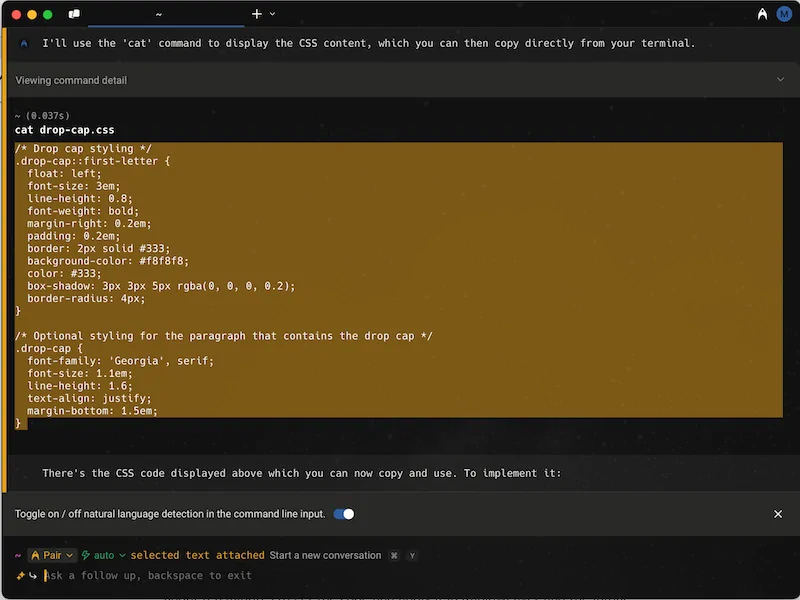Open the 'auto' model dropdown
800x600 pixels.
click(x=104, y=555)
